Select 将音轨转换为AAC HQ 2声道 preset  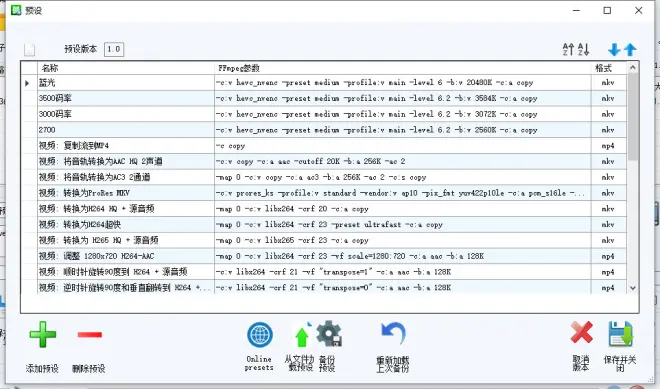(126, 161)
